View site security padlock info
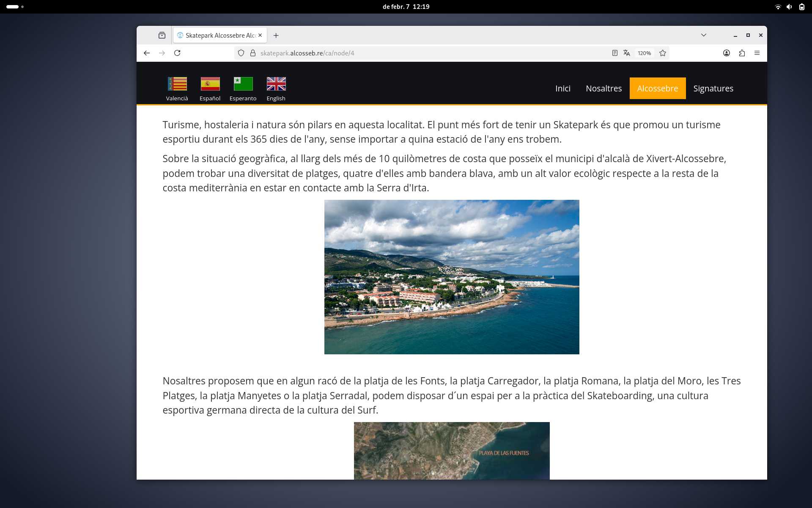This screenshot has height=508, width=812. 253,53
